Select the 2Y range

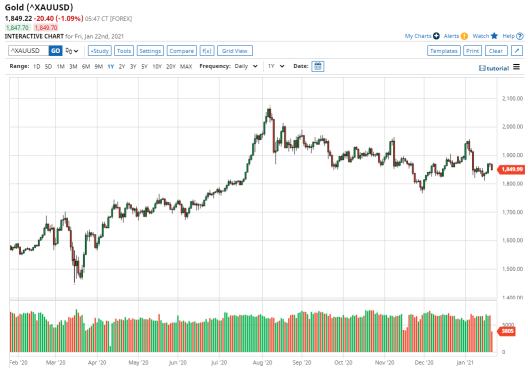click(122, 67)
